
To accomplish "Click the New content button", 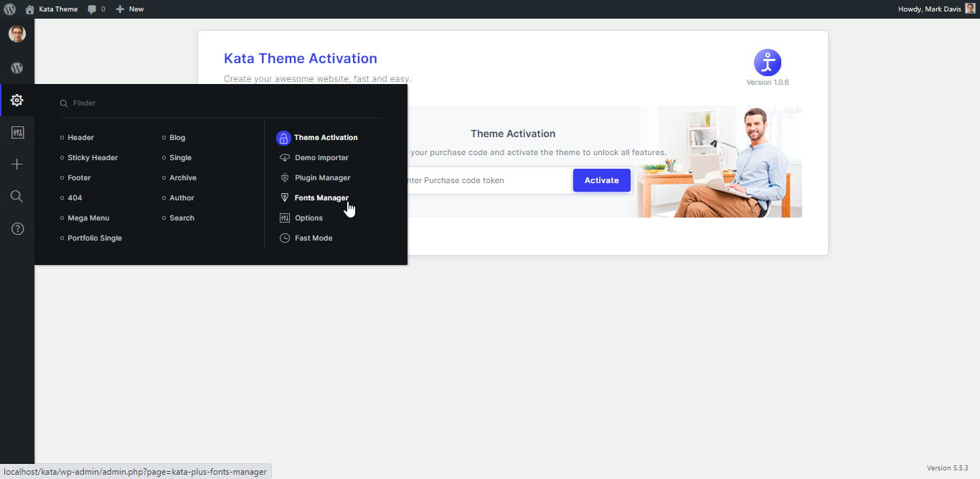I will pyautogui.click(x=129, y=9).
